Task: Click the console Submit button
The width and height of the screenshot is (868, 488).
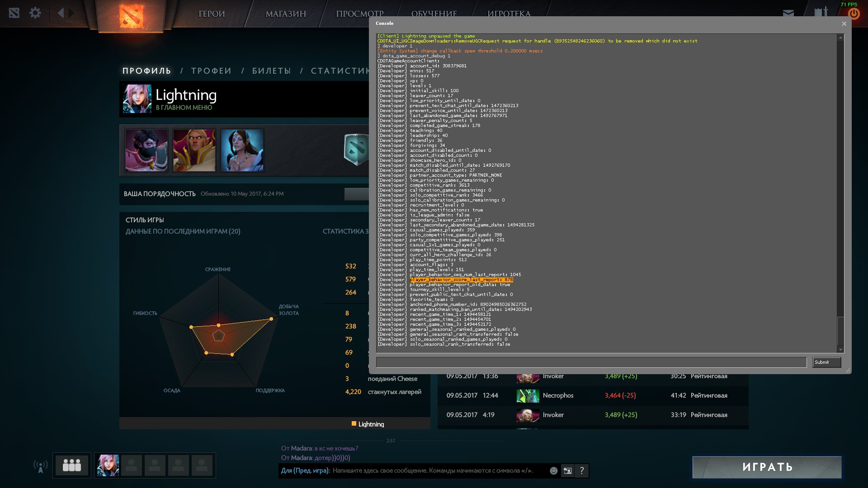Action: (826, 362)
